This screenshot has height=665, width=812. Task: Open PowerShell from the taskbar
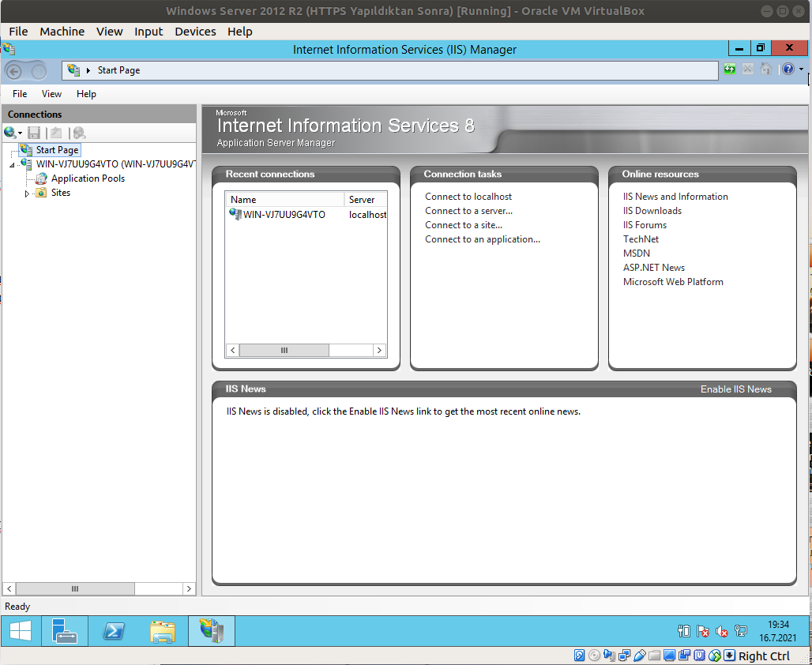(114, 631)
